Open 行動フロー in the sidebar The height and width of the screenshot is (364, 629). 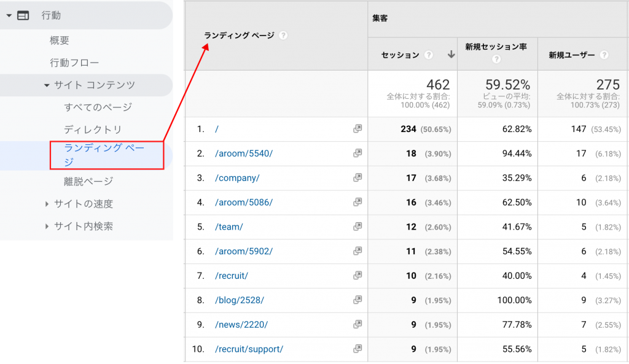click(x=74, y=63)
